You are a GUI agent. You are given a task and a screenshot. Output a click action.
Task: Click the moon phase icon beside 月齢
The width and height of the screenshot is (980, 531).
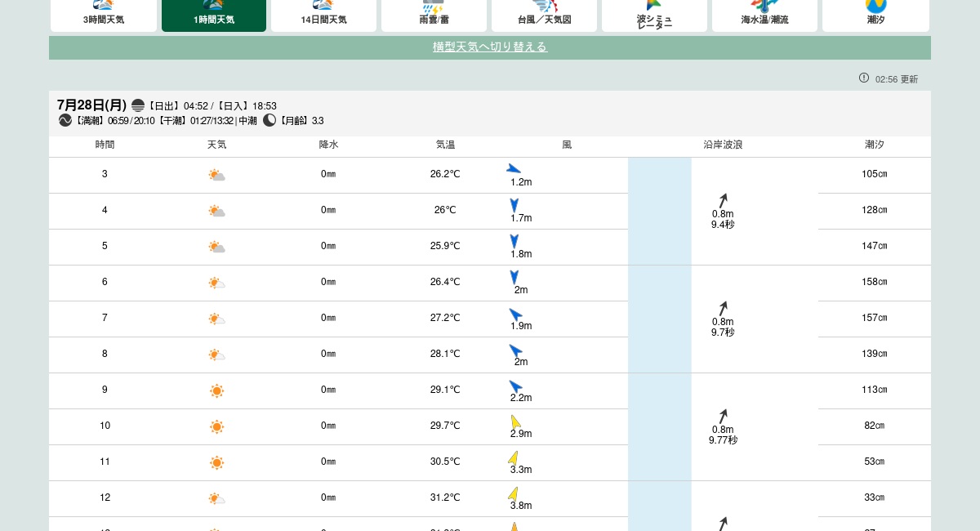[269, 120]
